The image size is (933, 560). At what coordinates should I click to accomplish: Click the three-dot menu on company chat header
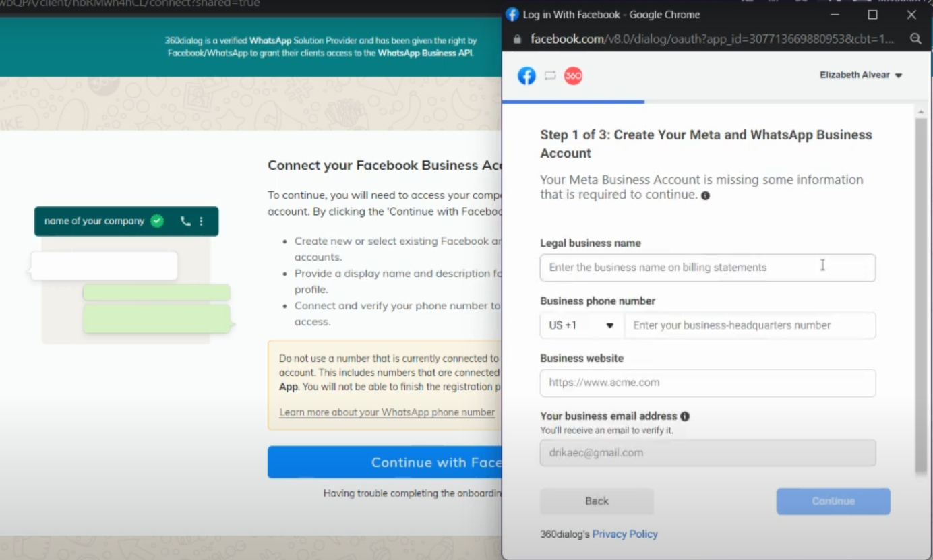(201, 221)
